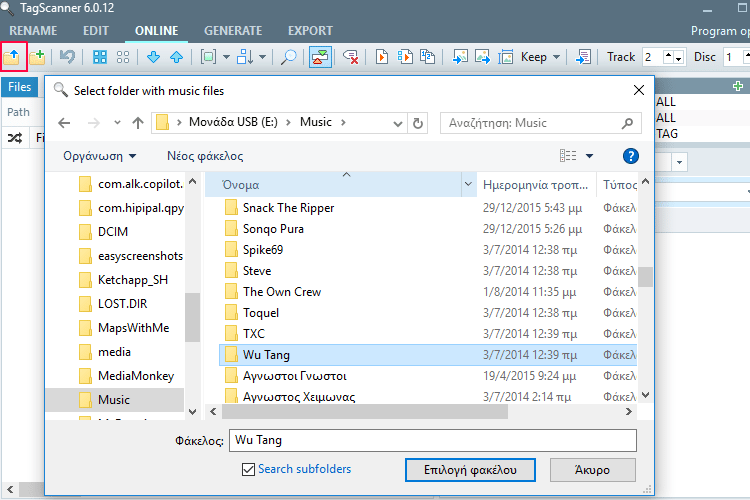Select Music in the folder tree

115,400
